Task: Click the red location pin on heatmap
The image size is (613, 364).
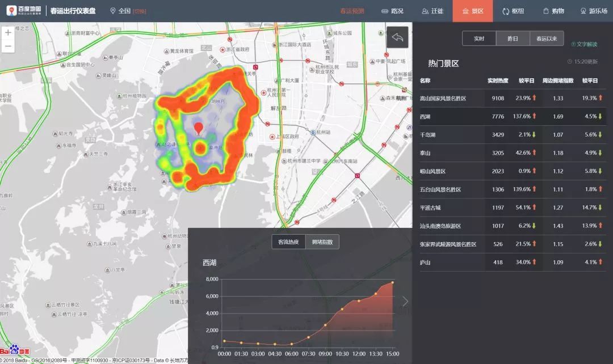Action: click(x=198, y=128)
